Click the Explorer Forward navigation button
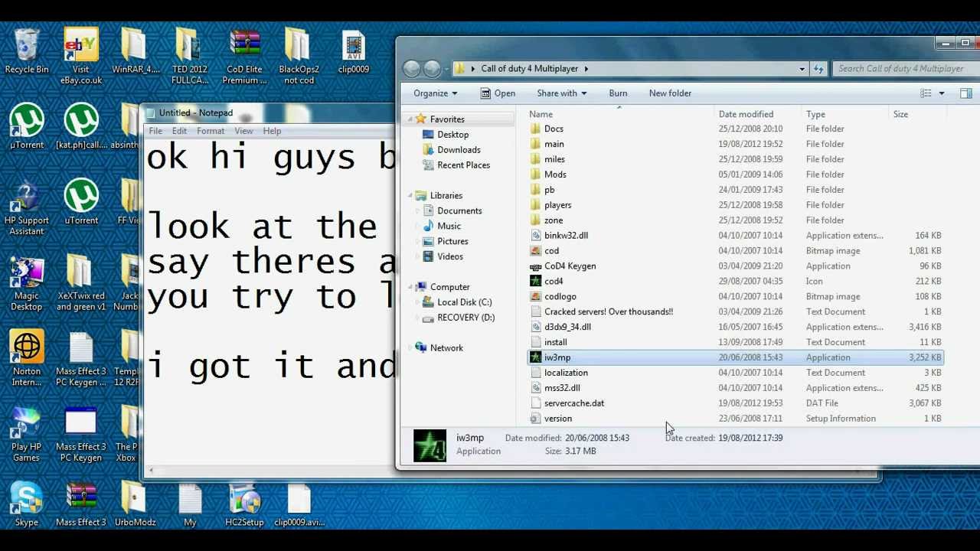Screen dimensions: 980x551 [432, 69]
